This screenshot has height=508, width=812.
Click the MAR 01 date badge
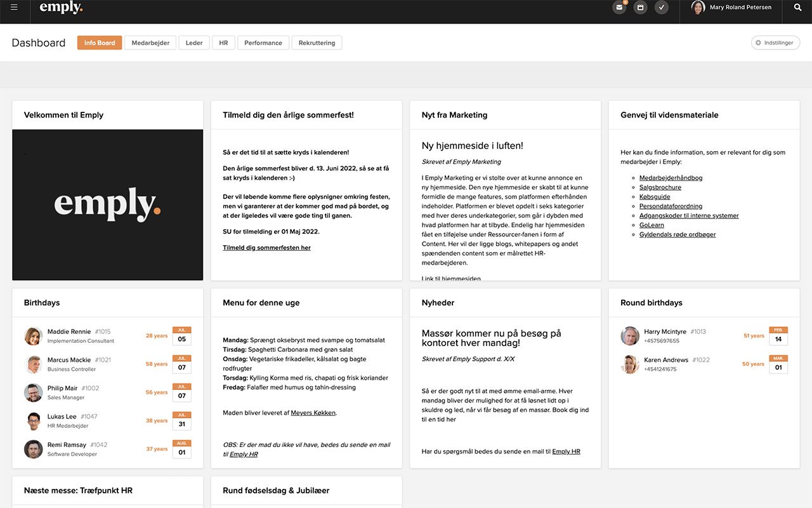click(778, 364)
